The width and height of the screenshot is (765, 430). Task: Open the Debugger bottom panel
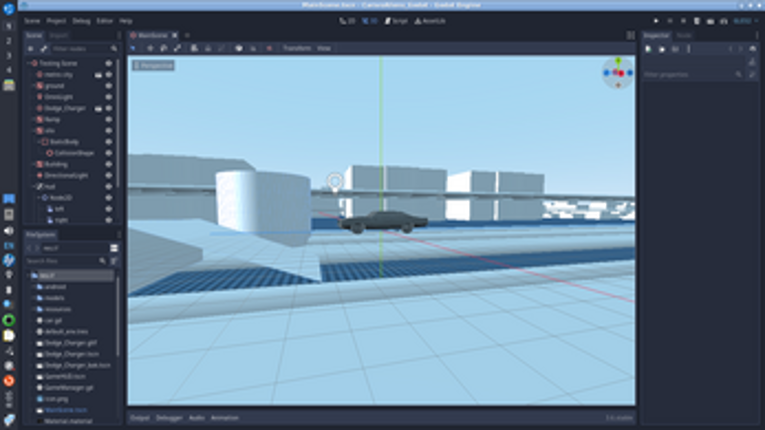point(169,418)
